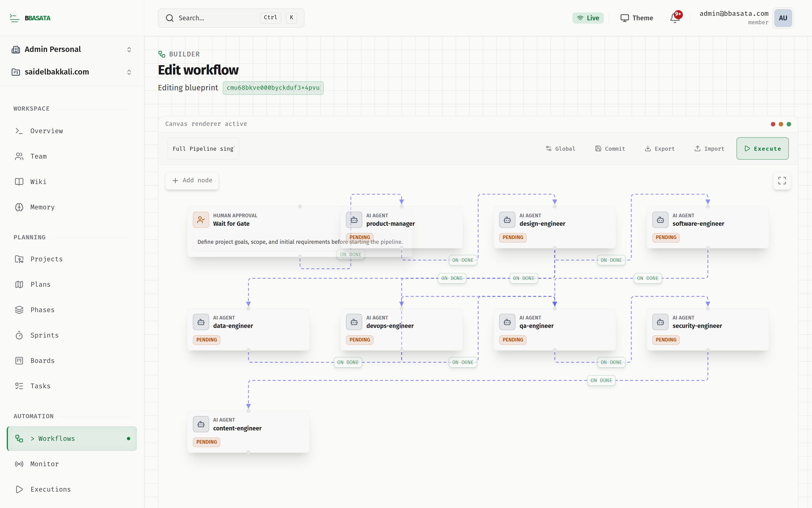The width and height of the screenshot is (812, 508).
Task: Toggle canvas fullscreen icon
Action: pyautogui.click(x=782, y=181)
